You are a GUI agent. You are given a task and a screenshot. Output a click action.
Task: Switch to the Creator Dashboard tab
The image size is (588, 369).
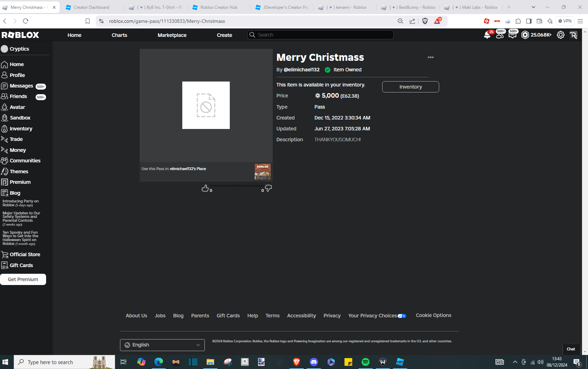[92, 7]
